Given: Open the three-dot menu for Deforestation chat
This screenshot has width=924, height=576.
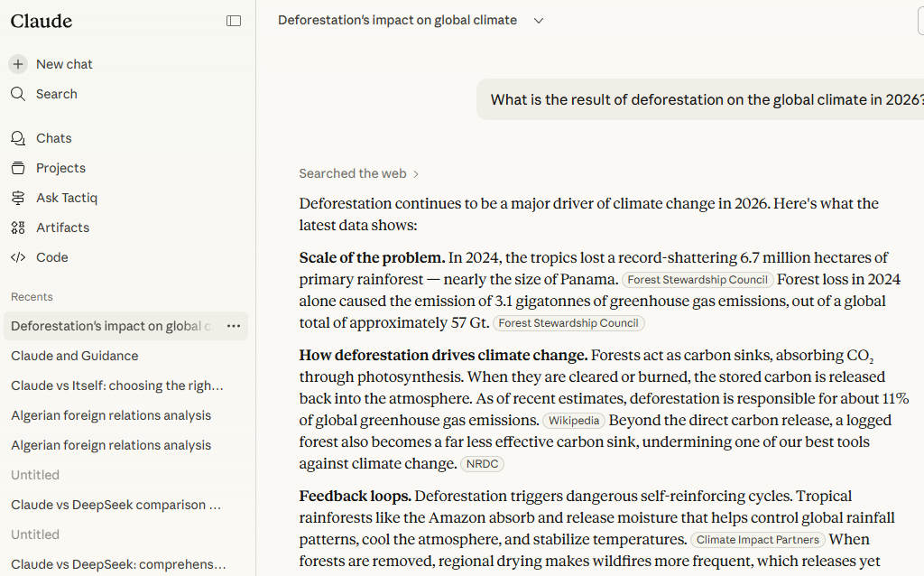Looking at the screenshot, I should pyautogui.click(x=234, y=326).
